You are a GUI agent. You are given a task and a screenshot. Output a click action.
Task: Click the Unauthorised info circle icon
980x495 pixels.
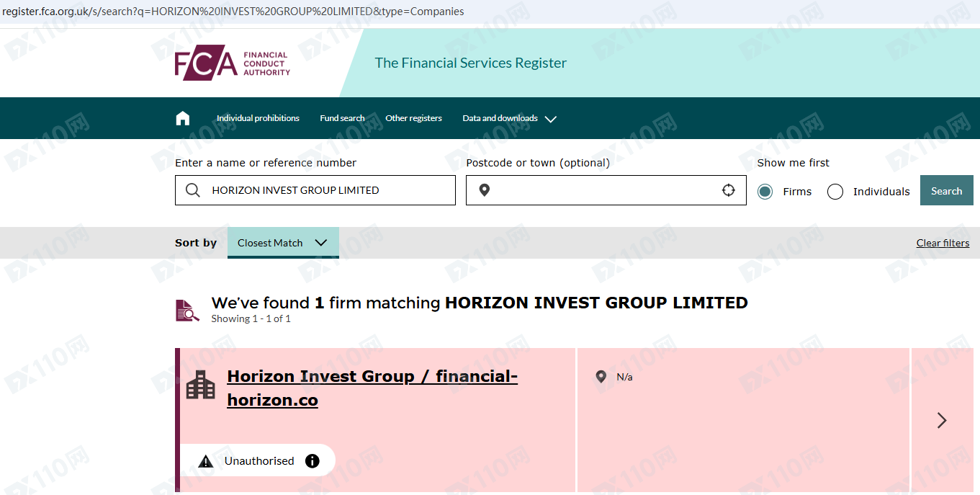[313, 461]
